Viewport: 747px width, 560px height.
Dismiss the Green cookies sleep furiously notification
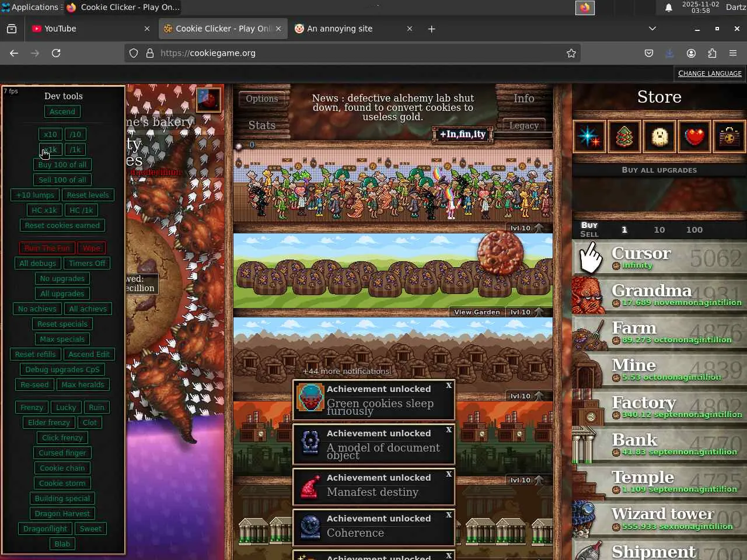pyautogui.click(x=449, y=386)
